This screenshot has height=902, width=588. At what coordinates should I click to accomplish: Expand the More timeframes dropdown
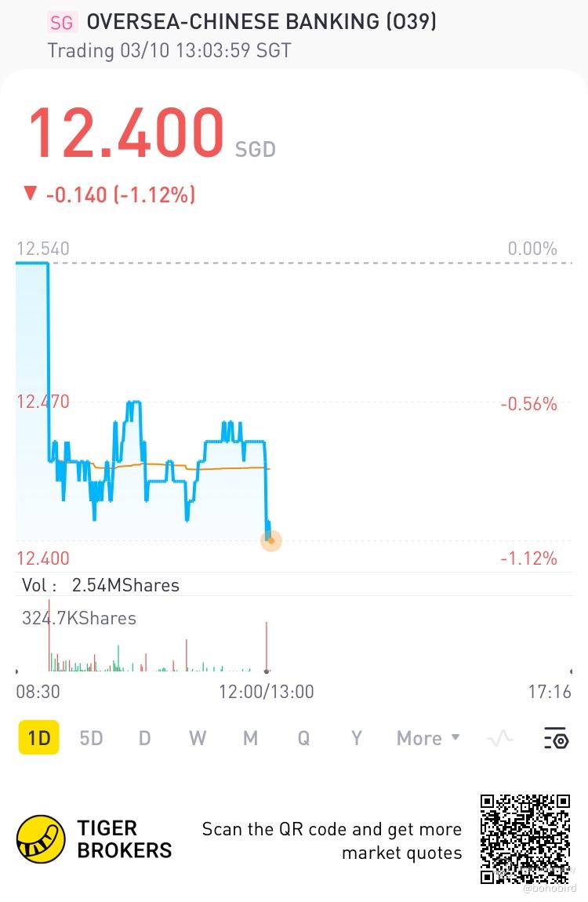(428, 738)
